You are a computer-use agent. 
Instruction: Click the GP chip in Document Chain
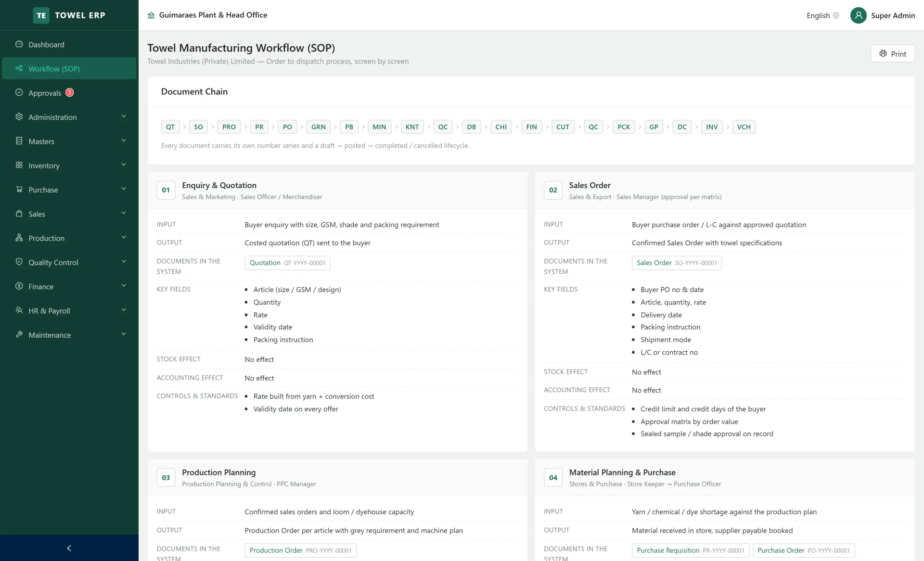click(654, 127)
